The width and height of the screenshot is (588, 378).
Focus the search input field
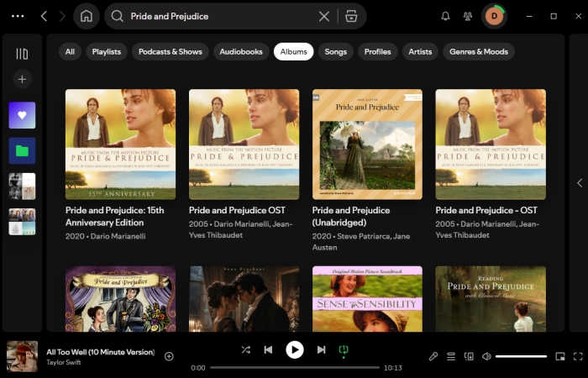(221, 16)
